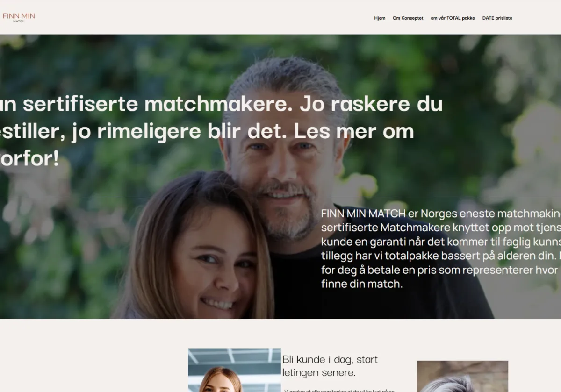Click the blonde woman thumbnail image
Image resolution: width=561 pixels, height=392 pixels.
click(x=234, y=370)
